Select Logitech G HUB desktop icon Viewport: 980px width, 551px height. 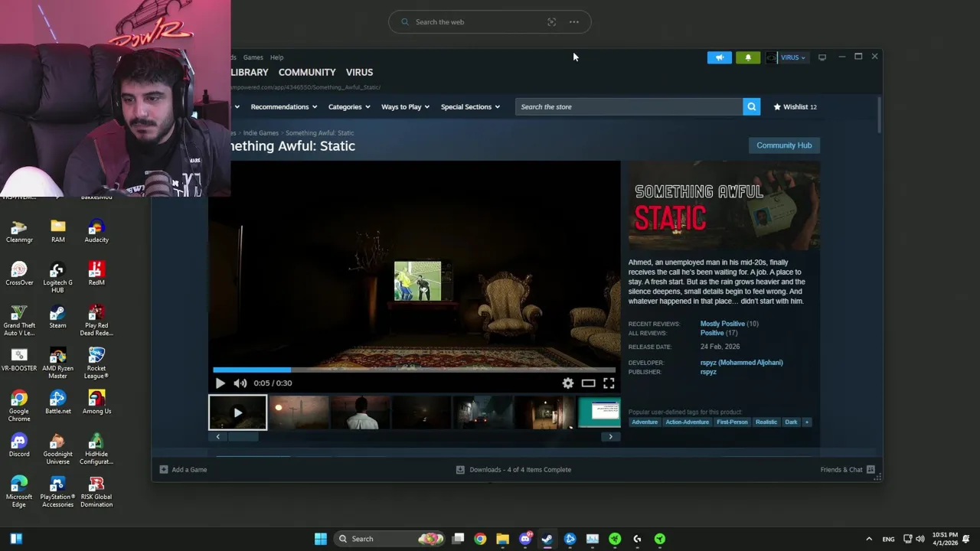coord(58,277)
